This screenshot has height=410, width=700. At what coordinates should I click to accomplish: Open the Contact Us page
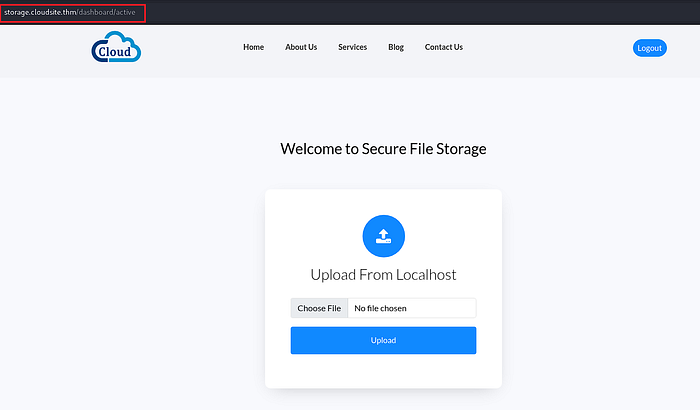tap(444, 47)
